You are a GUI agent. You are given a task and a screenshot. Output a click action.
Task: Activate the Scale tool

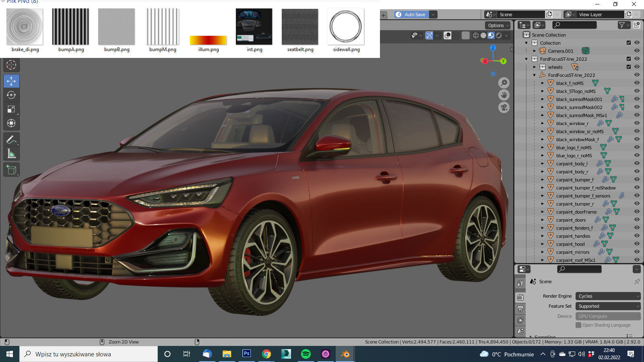[x=11, y=109]
